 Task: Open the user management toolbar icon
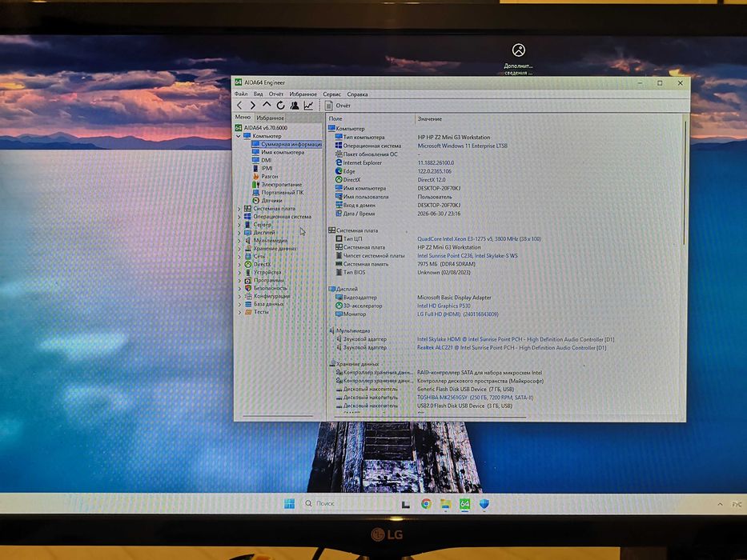[295, 106]
